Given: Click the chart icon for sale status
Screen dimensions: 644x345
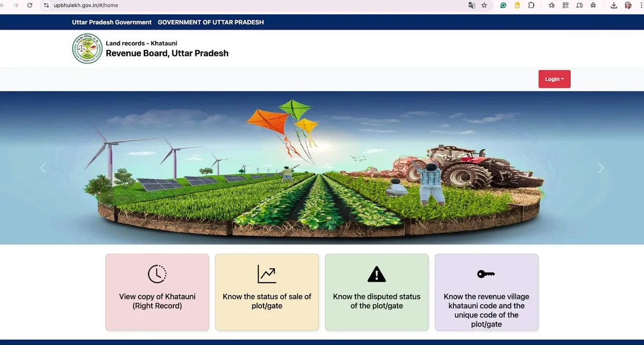Looking at the screenshot, I should coord(267,274).
